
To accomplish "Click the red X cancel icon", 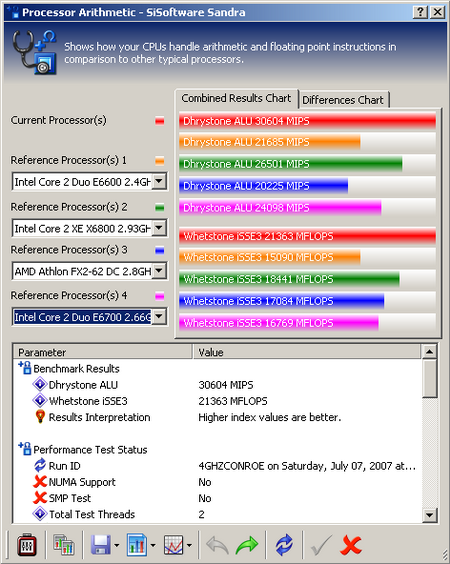I will point(351,545).
